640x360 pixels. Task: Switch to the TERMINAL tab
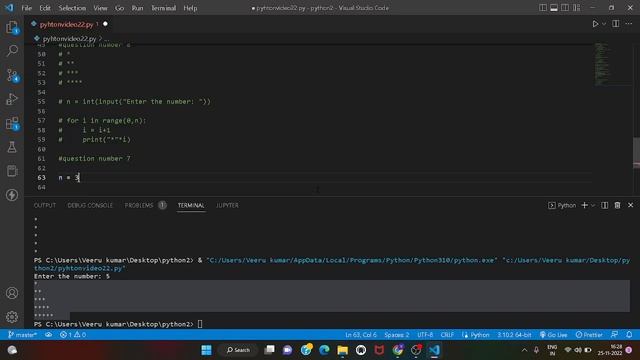(x=191, y=205)
